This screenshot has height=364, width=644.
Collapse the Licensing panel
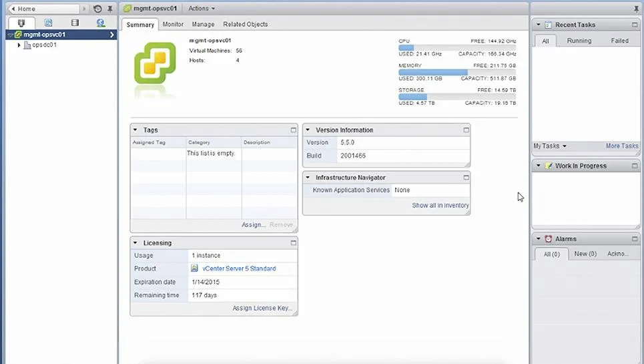[135, 243]
